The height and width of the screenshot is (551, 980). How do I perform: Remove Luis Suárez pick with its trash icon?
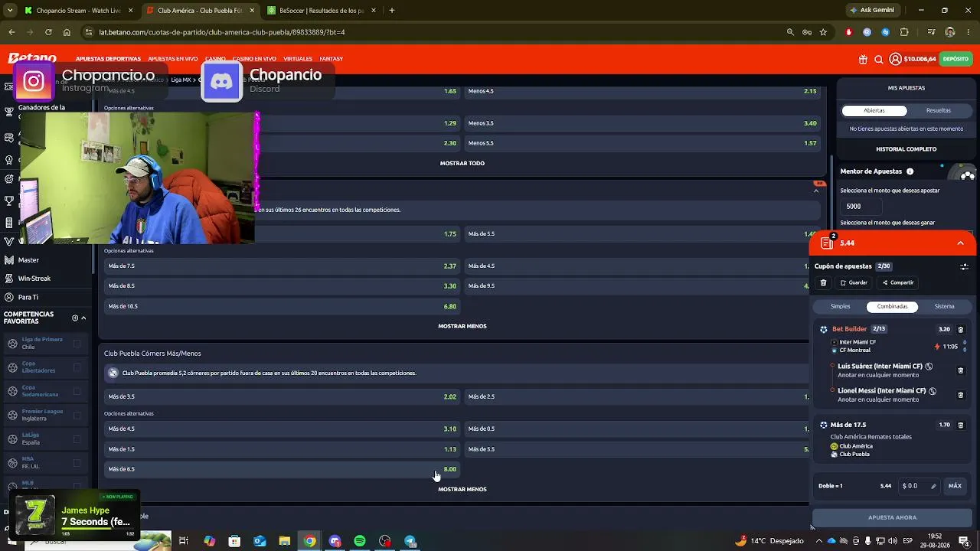(961, 370)
